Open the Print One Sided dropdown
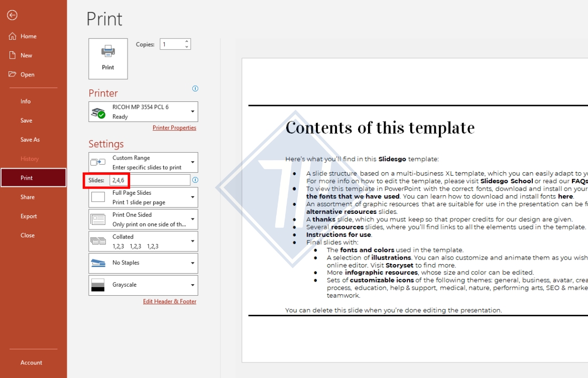588x378 pixels. click(x=193, y=219)
